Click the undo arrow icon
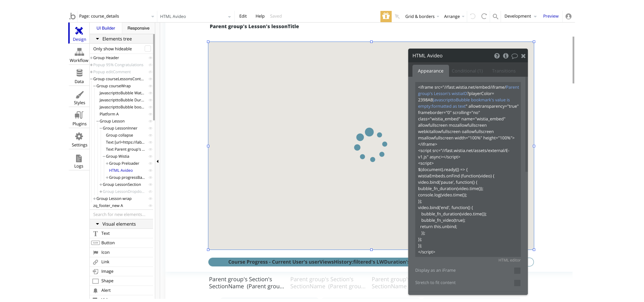 coord(473,16)
